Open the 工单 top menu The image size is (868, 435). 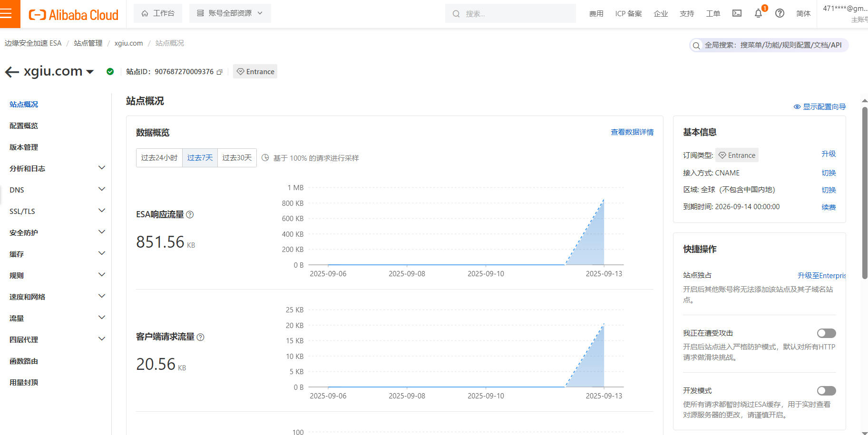tap(713, 13)
